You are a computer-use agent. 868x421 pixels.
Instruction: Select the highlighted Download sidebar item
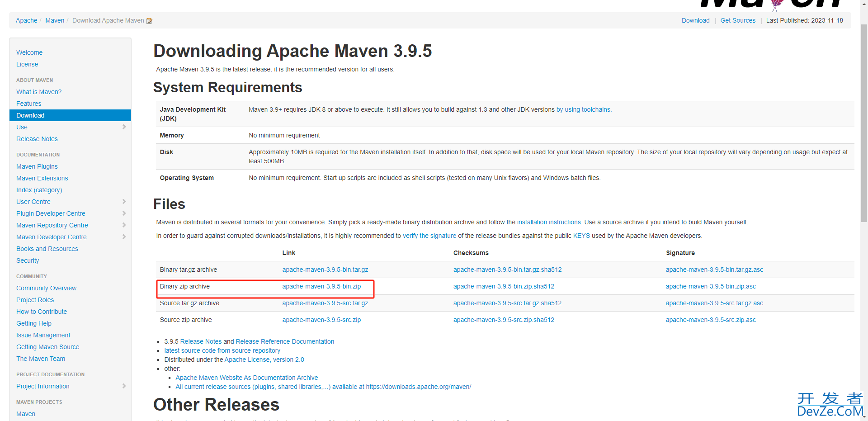click(70, 115)
